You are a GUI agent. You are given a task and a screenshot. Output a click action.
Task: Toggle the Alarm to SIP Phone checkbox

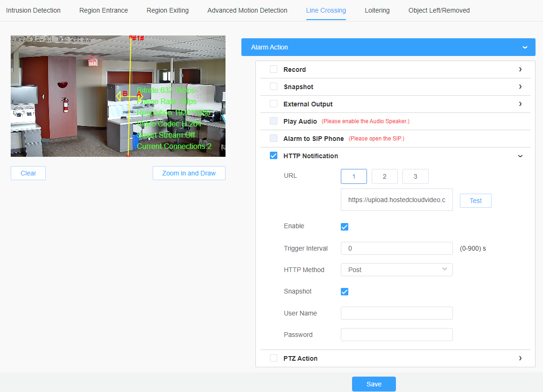click(274, 139)
